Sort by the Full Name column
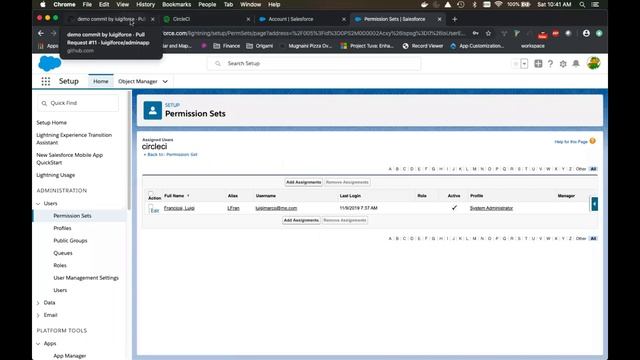The width and height of the screenshot is (640, 360). (x=174, y=196)
